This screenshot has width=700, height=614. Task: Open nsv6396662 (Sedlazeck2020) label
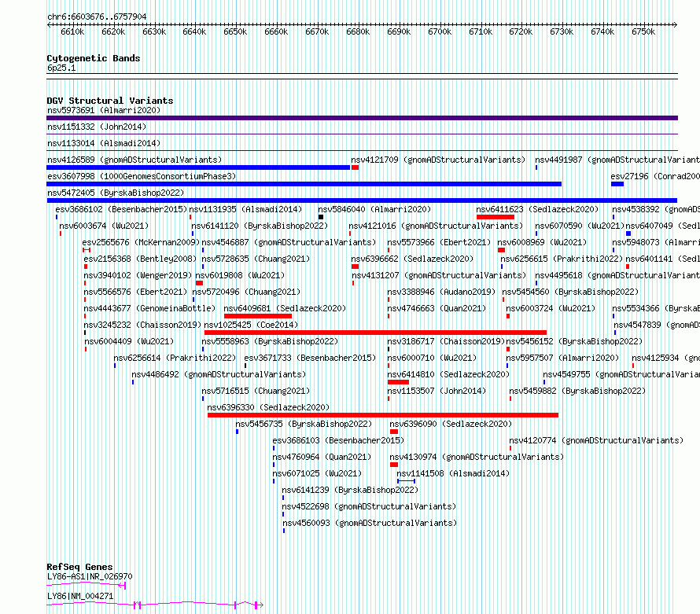[412, 259]
